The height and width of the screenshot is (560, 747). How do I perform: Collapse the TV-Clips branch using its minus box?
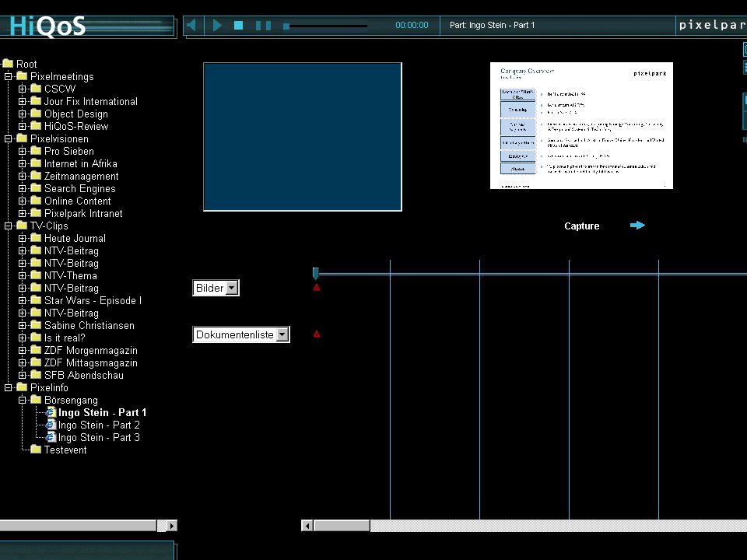click(x=8, y=226)
